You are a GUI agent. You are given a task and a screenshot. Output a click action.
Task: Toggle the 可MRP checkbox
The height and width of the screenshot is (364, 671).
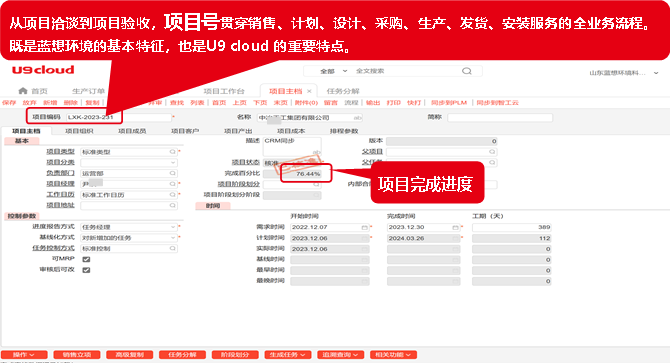pos(86,259)
